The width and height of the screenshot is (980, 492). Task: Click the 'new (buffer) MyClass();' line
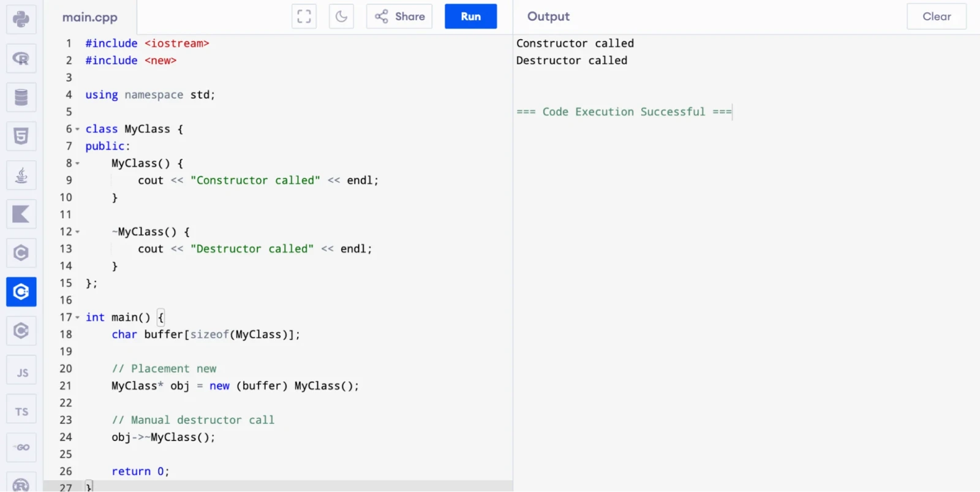pyautogui.click(x=235, y=386)
